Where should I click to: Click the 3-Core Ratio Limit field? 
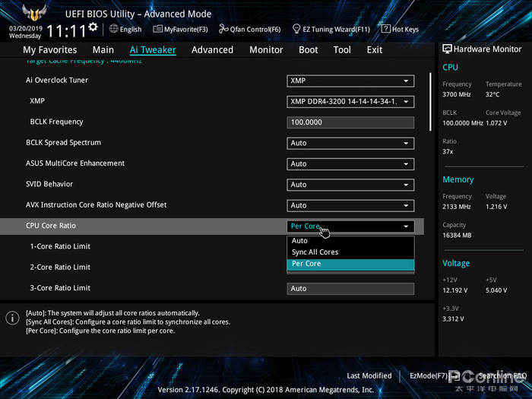pyautogui.click(x=350, y=288)
